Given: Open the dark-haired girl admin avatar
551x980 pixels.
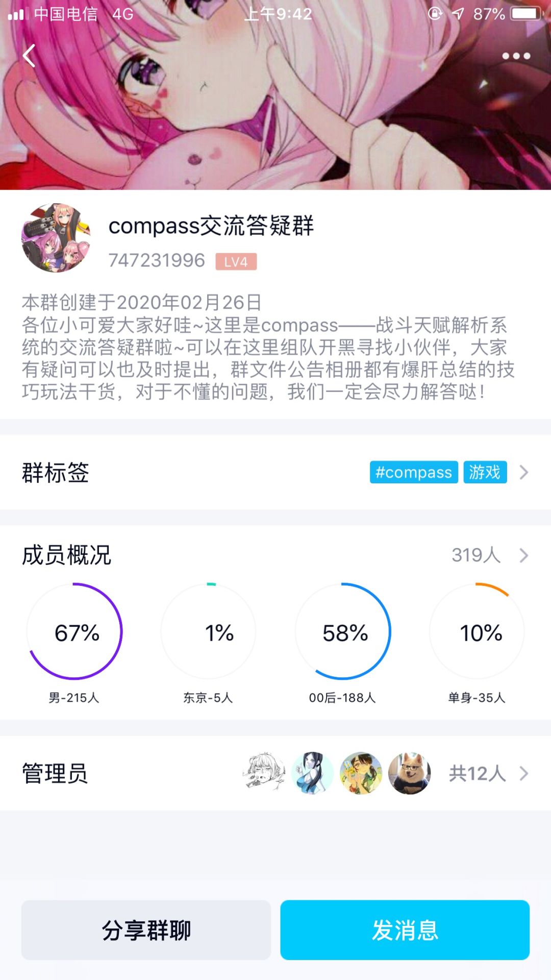Looking at the screenshot, I should tap(312, 773).
